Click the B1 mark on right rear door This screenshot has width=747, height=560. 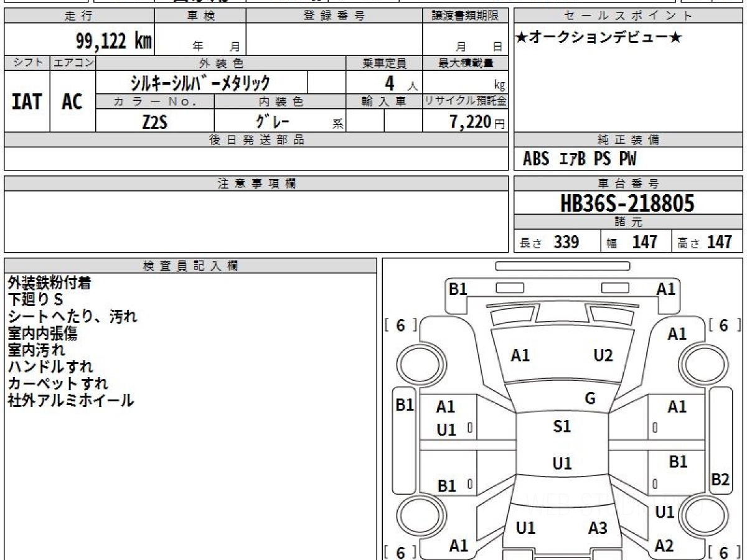(678, 462)
